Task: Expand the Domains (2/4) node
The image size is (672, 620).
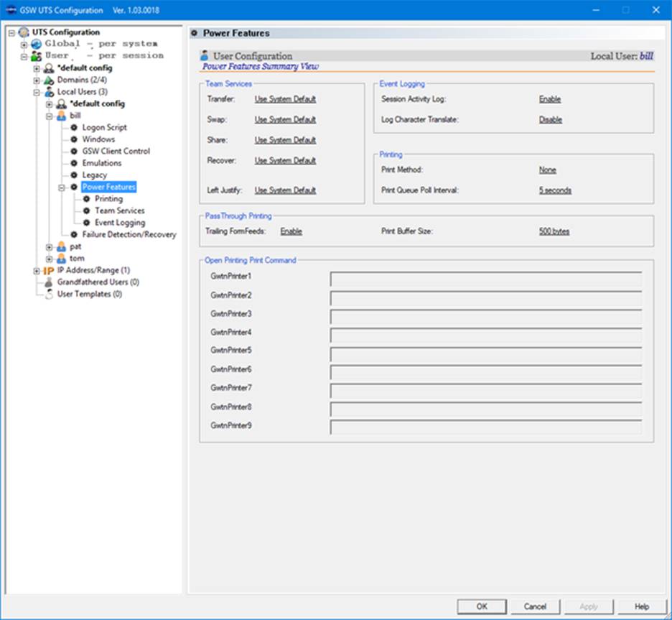Action: point(37,80)
